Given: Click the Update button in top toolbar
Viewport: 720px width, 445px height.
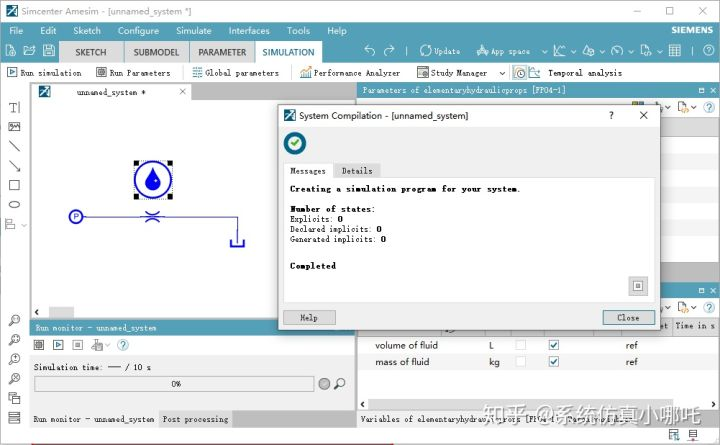Looking at the screenshot, I should [439, 51].
